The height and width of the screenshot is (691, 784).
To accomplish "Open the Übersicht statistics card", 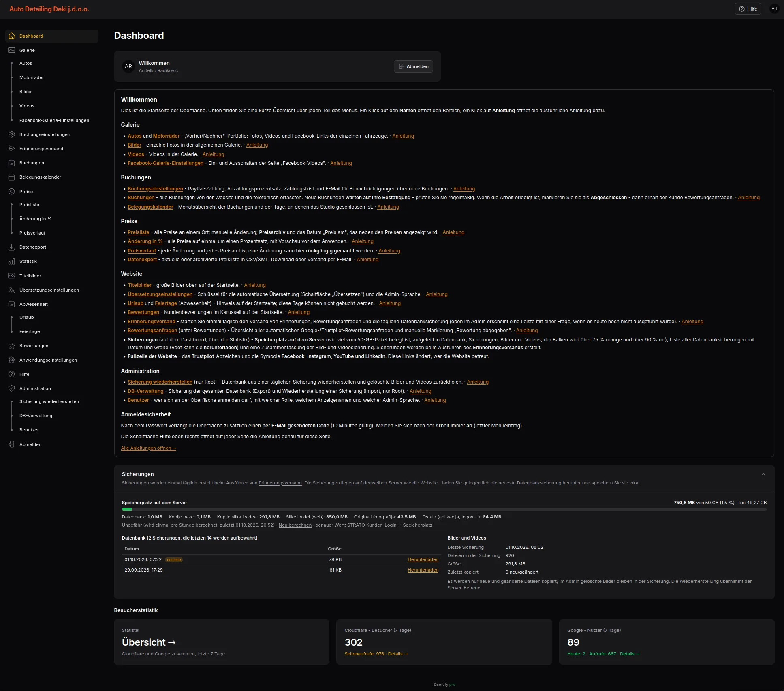I will coord(222,642).
